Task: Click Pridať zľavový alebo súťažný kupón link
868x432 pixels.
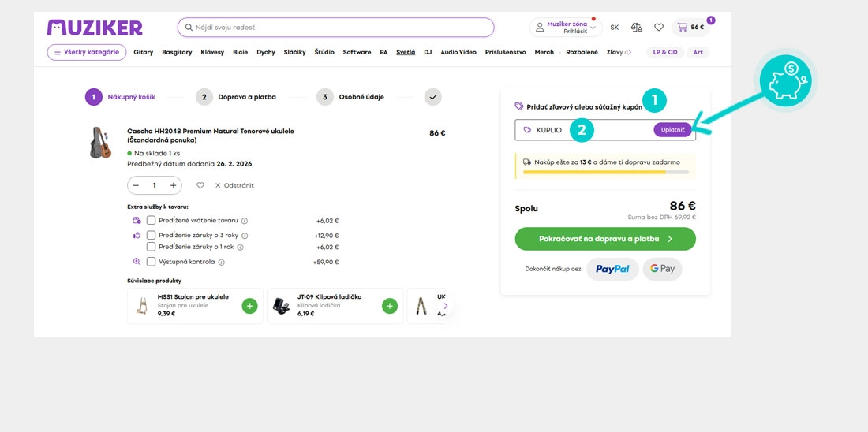Action: [585, 106]
